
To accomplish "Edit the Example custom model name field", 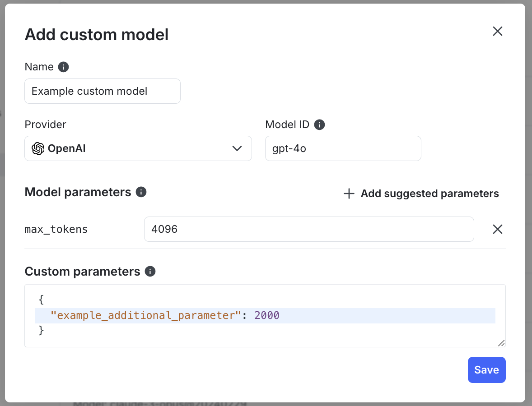I will (x=102, y=91).
